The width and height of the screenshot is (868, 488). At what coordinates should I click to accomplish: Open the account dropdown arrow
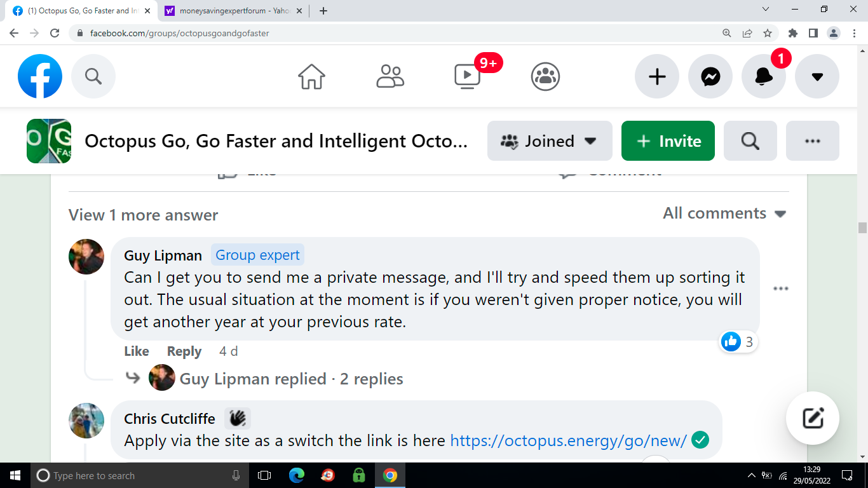[x=817, y=77]
